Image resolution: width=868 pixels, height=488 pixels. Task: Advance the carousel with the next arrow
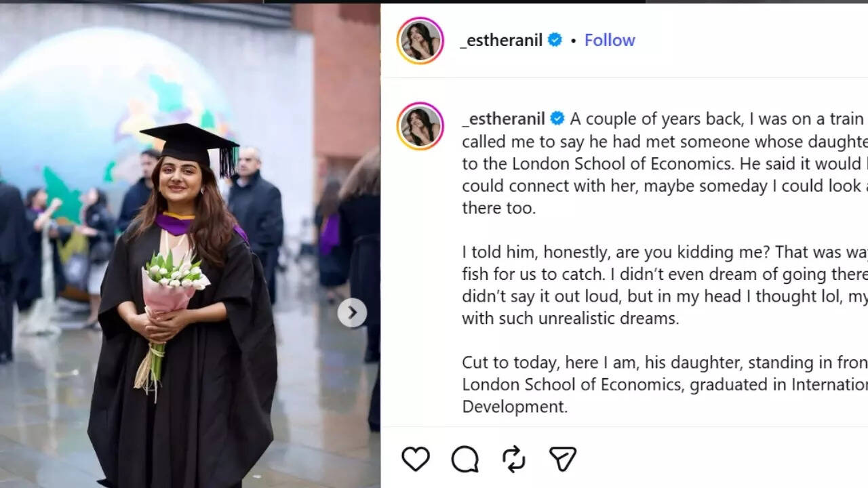coord(352,312)
